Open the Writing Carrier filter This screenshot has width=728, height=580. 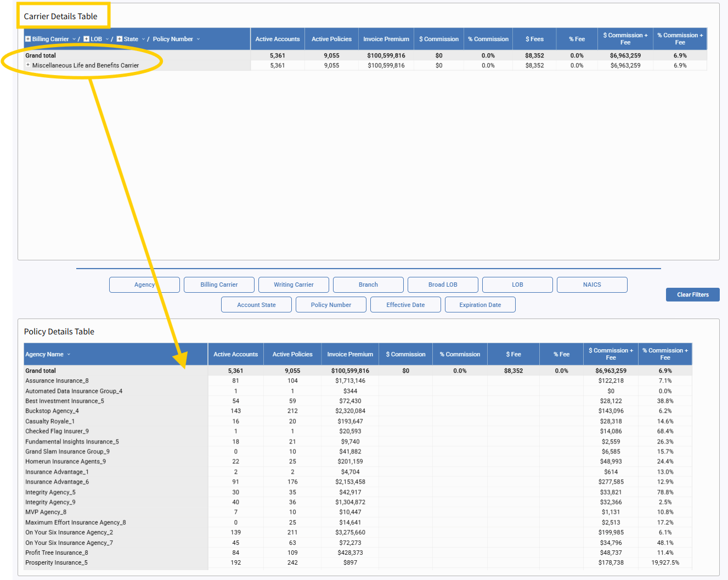point(294,285)
